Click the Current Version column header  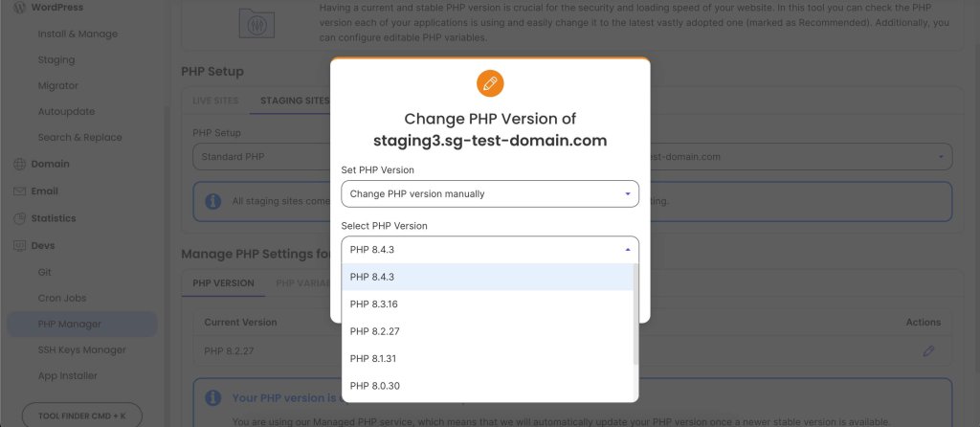tap(240, 323)
